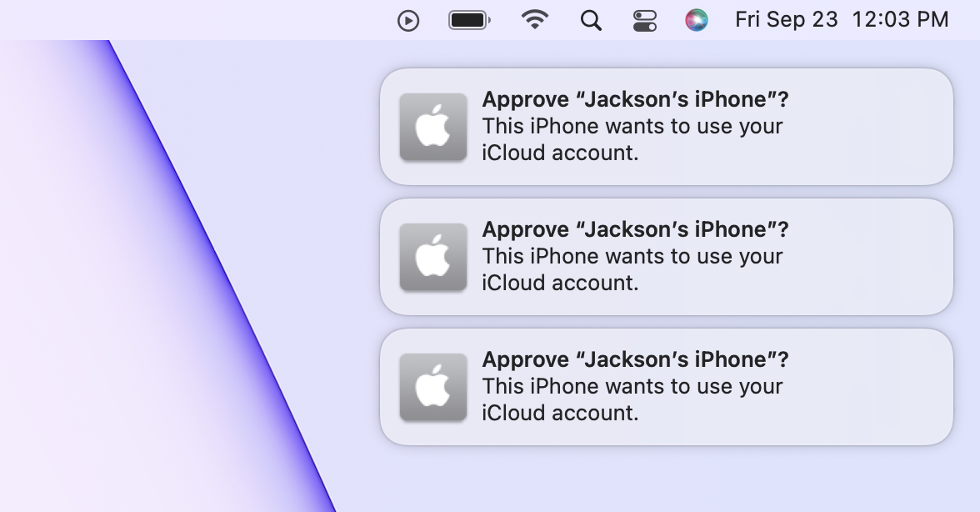Open the bottom Approve "Jackson's iPhone" notification
Screen dimensions: 980x512
(667, 386)
